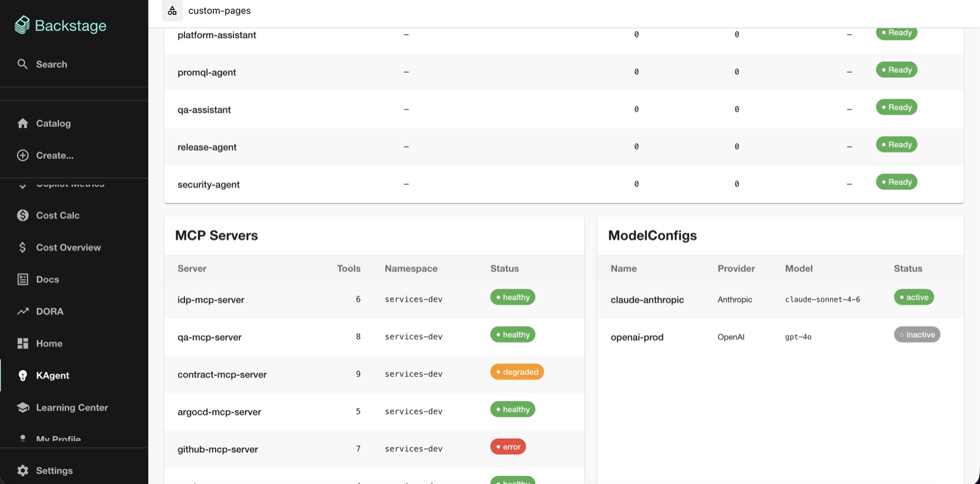The image size is (980, 484).
Task: Click the Backstage title text
Action: tap(70, 26)
